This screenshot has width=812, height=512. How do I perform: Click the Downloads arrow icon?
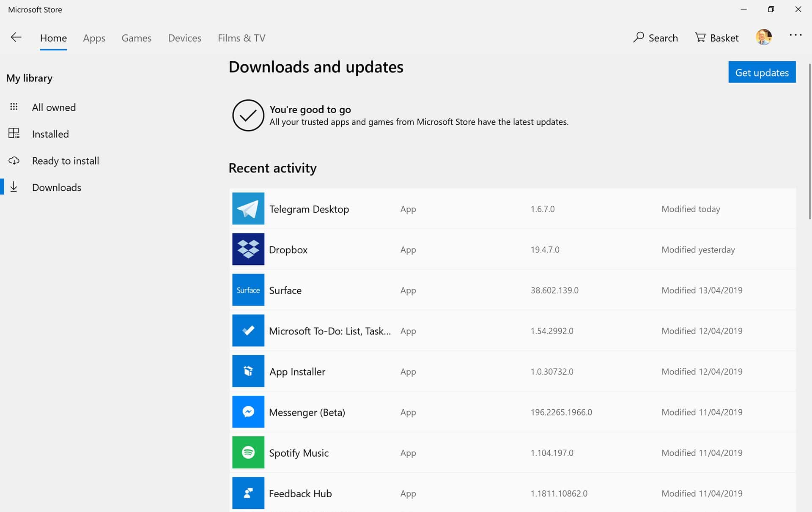[x=14, y=187]
